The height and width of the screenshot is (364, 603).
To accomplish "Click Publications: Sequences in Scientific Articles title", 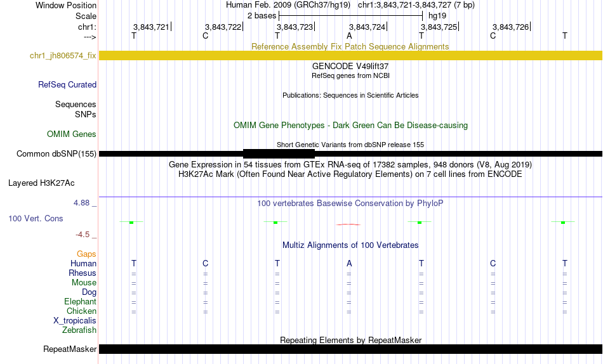I will (350, 95).
